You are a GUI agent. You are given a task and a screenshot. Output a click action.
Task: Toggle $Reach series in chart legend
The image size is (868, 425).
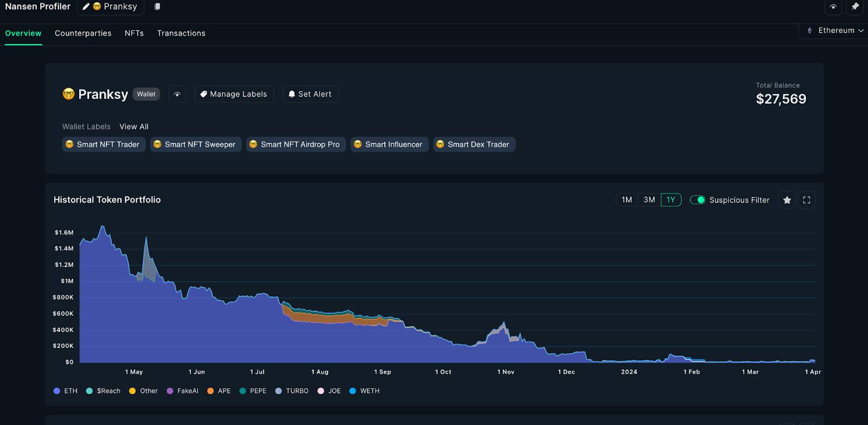point(103,391)
